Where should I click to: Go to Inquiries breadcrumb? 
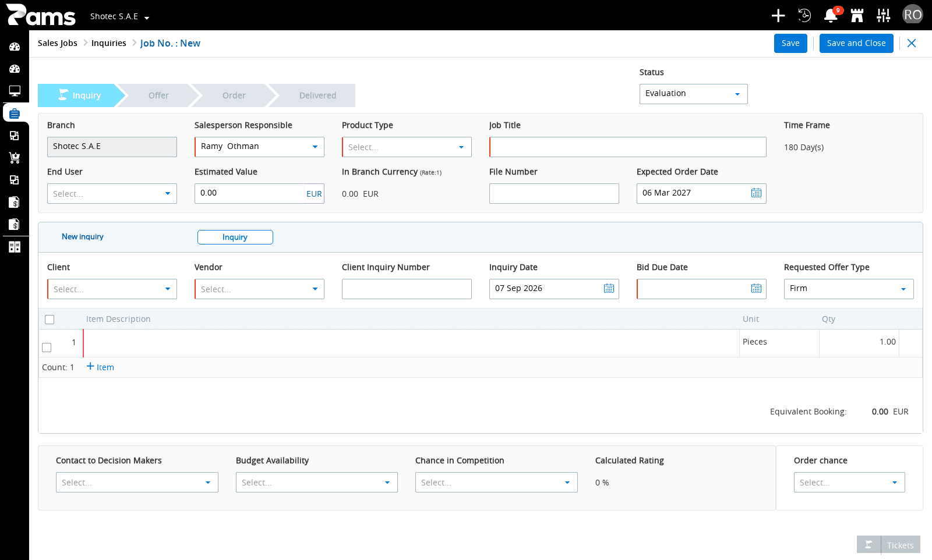pyautogui.click(x=109, y=43)
